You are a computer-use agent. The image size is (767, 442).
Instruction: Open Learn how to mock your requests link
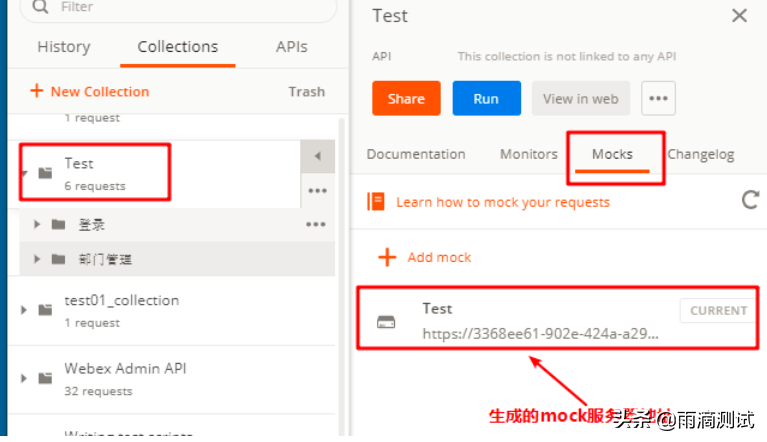pyautogui.click(x=502, y=202)
